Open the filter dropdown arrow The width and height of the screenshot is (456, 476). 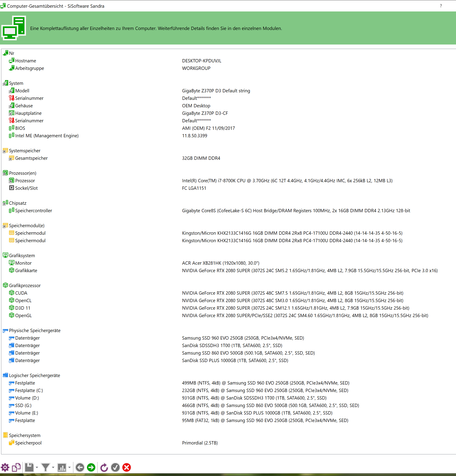point(53,467)
